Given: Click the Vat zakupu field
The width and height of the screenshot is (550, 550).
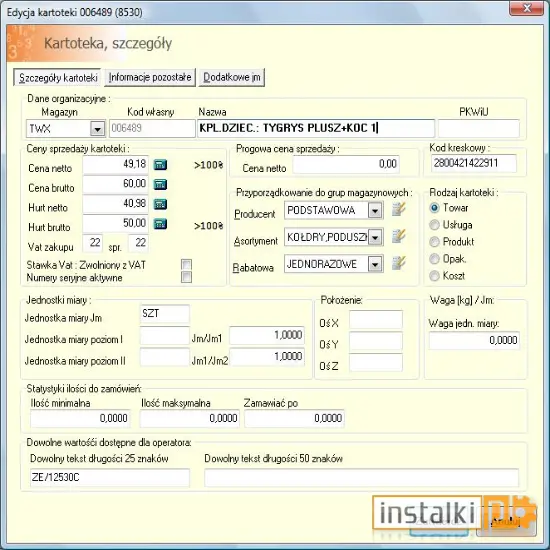Looking at the screenshot, I should (93, 243).
